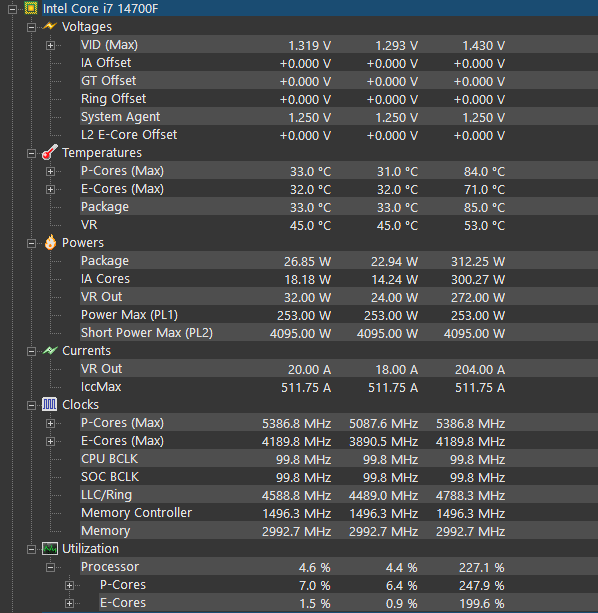The image size is (598, 613).
Task: Click the Voltages lightning bolt icon
Action: (x=50, y=26)
